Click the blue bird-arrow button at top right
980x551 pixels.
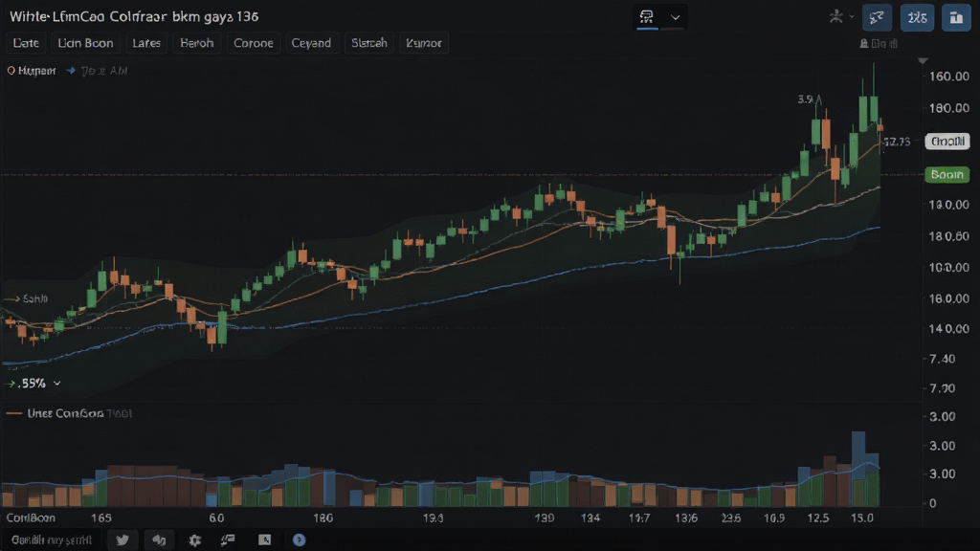pyautogui.click(x=877, y=17)
